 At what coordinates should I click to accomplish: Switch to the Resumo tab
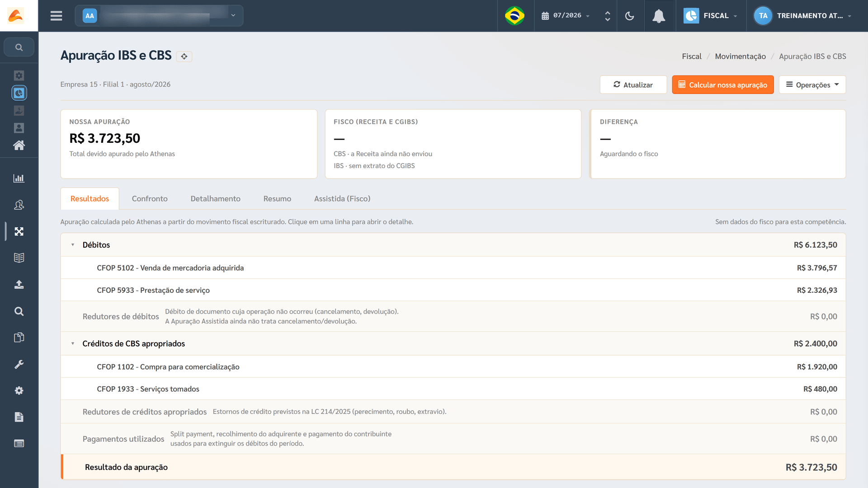pyautogui.click(x=277, y=199)
